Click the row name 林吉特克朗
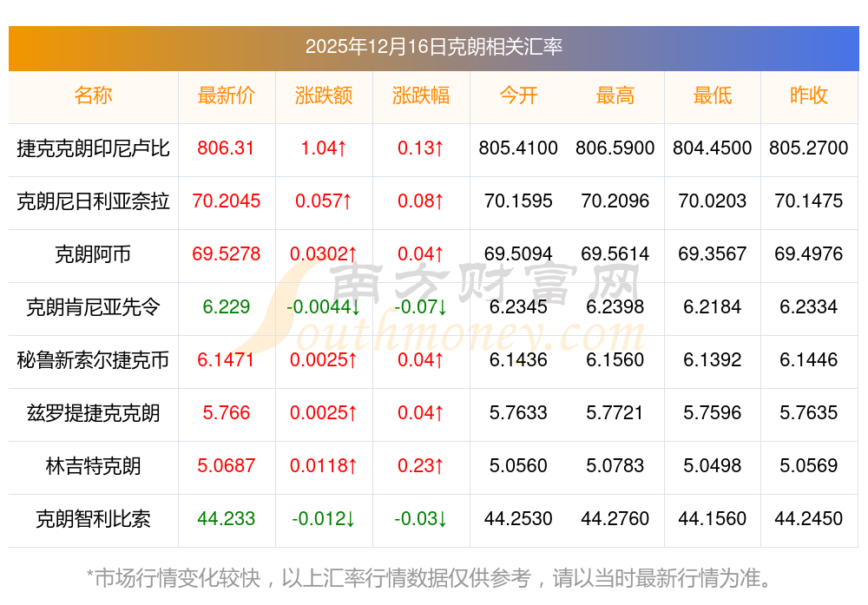868x605 pixels. click(93, 465)
